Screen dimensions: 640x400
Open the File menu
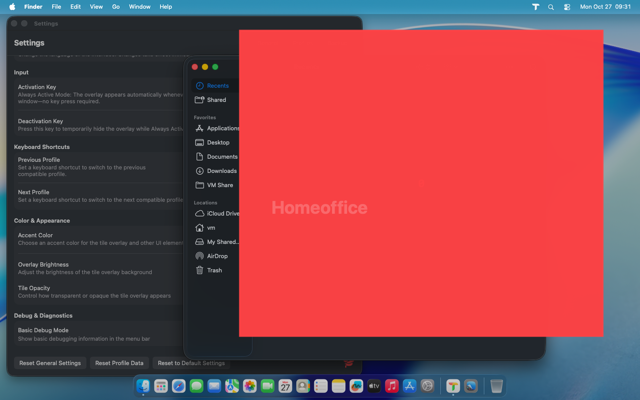(56, 7)
